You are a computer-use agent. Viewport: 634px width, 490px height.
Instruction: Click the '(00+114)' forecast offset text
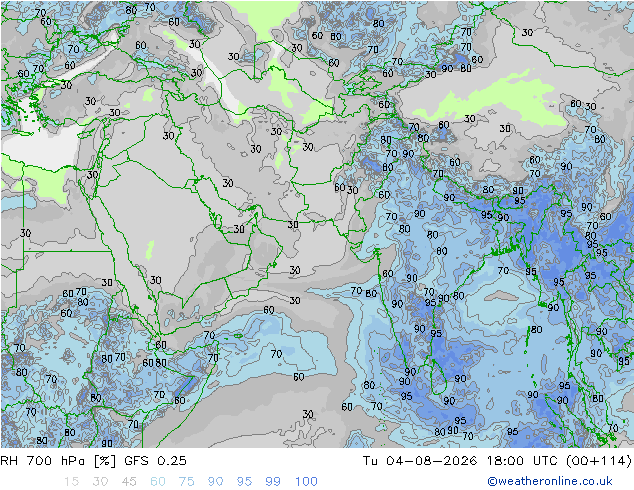[599, 460]
